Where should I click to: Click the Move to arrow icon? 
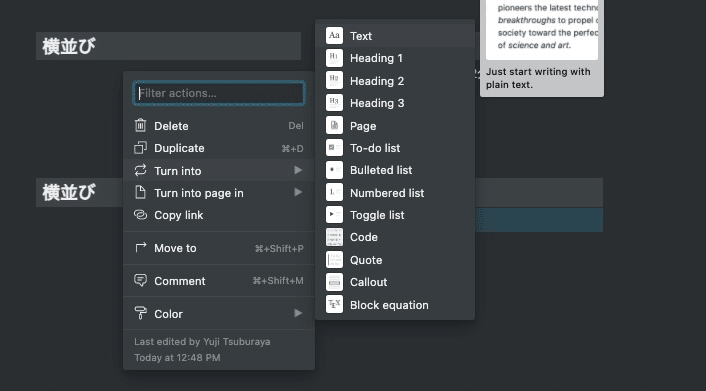point(140,247)
